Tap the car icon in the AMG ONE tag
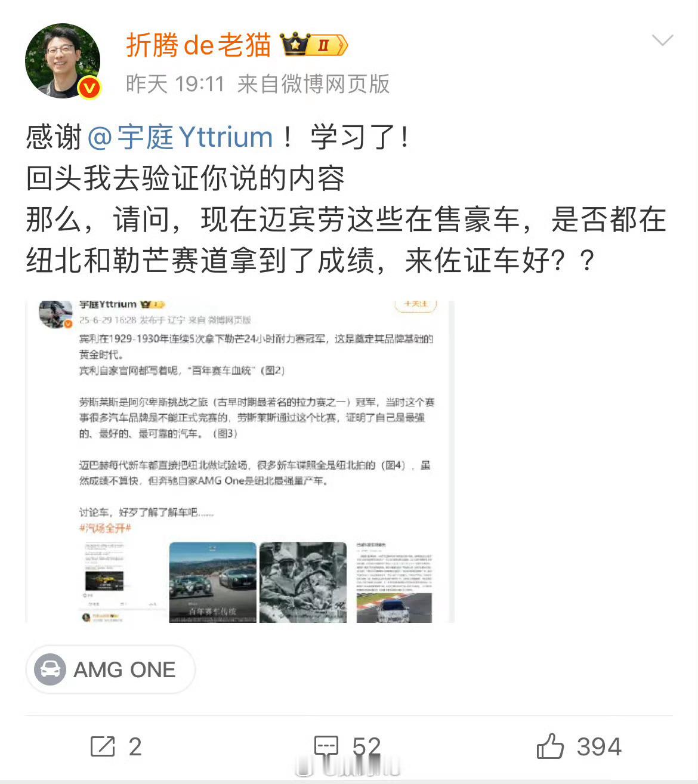This screenshot has height=784, width=698. [50, 669]
